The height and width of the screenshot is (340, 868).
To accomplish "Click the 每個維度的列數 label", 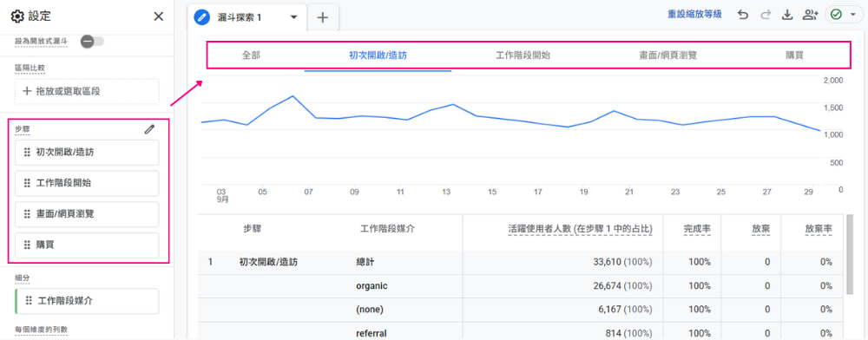I will 42,330.
